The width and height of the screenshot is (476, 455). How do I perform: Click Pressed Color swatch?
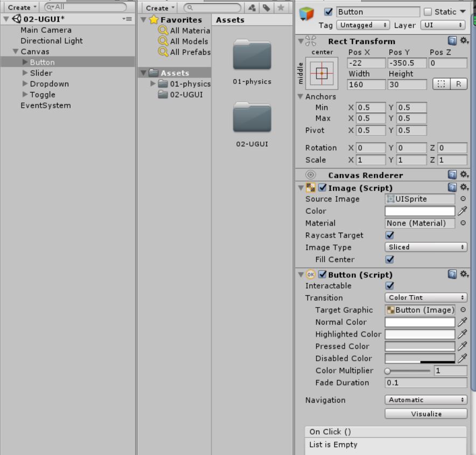click(x=420, y=346)
